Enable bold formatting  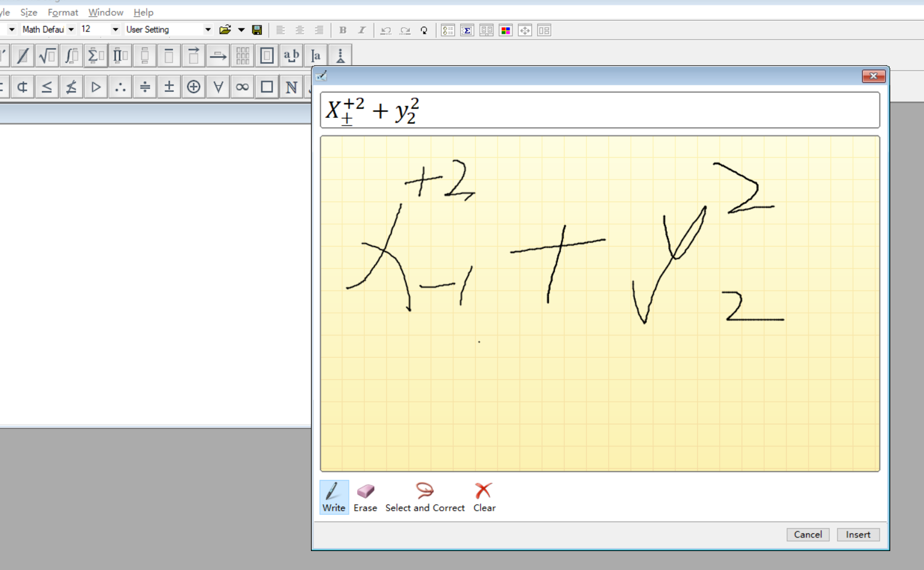tap(342, 30)
